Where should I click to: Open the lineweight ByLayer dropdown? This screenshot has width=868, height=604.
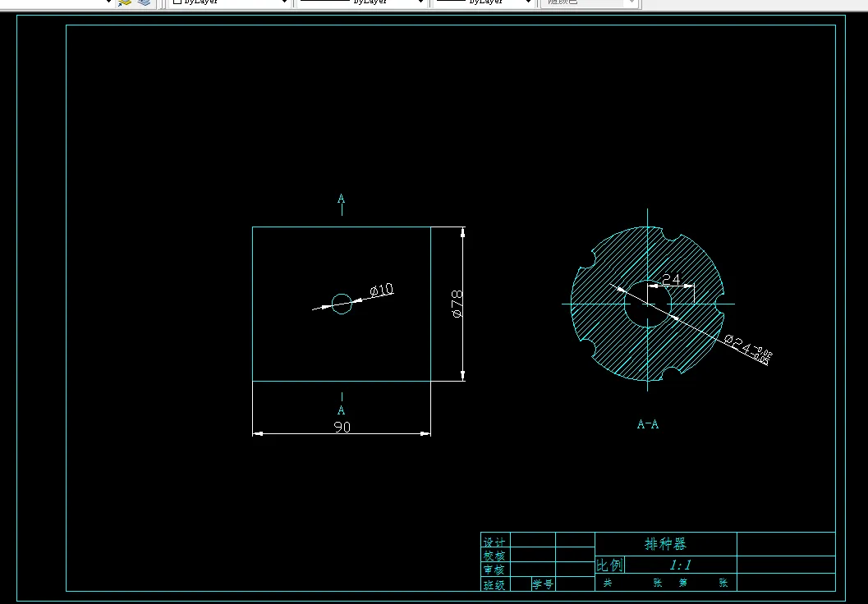coord(485,2)
